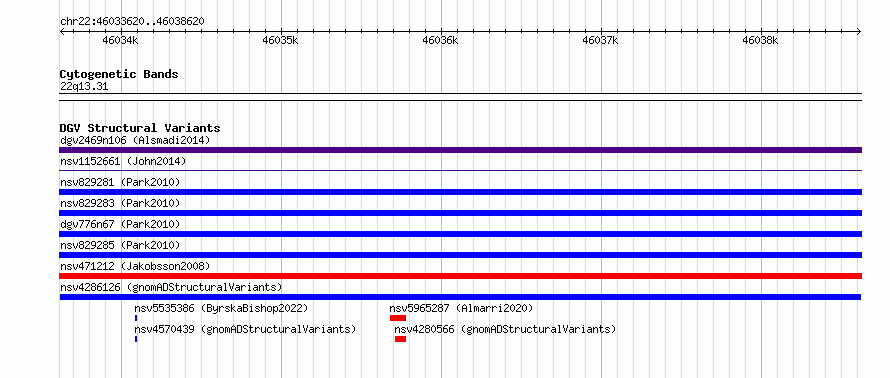Click the 22q13.31 cytogenetic band bar
The height and width of the screenshot is (378, 890).
pyautogui.click(x=460, y=97)
